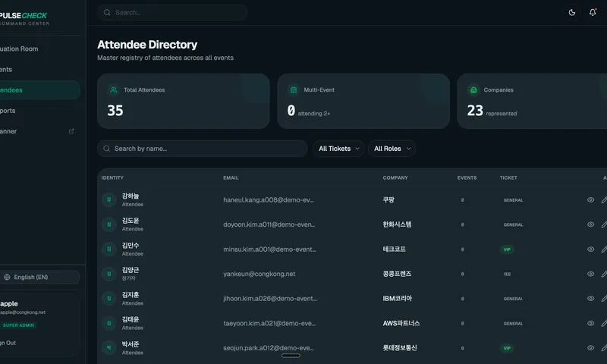View 김도윤 details with eye icon
The width and height of the screenshot is (607, 364).
pyautogui.click(x=590, y=224)
